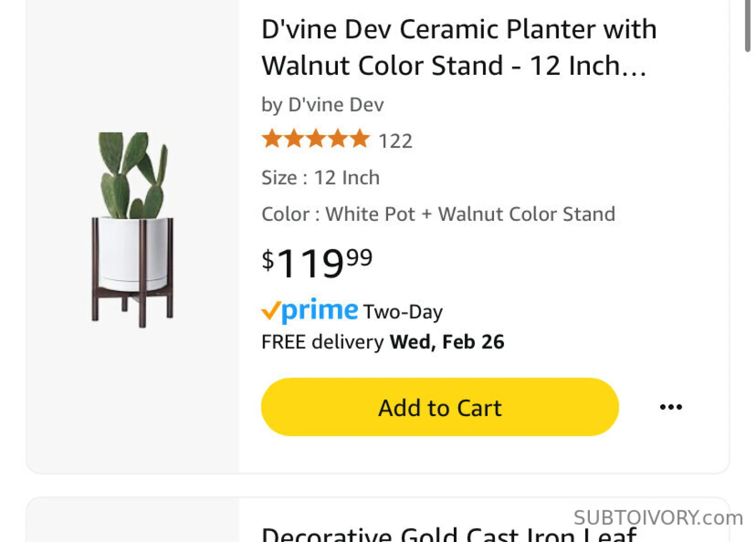Click the Two-Day shipping label
The width and height of the screenshot is (756, 542).
pos(403,312)
